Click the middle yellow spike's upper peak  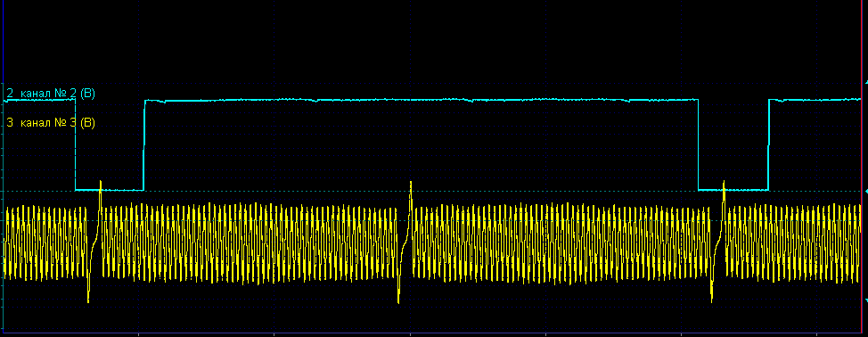pos(411,183)
